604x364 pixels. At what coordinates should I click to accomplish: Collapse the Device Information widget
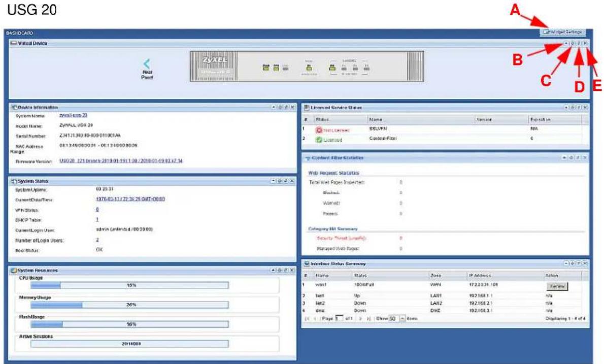274,107
